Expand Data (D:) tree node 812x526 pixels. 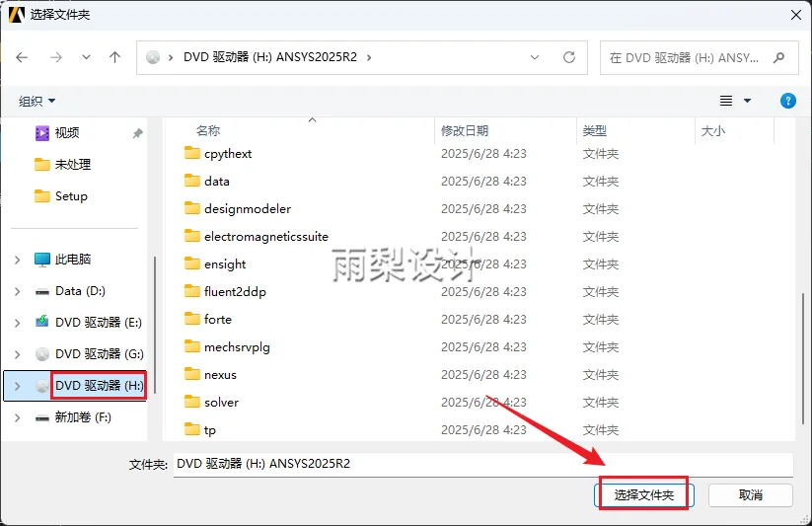click(17, 291)
